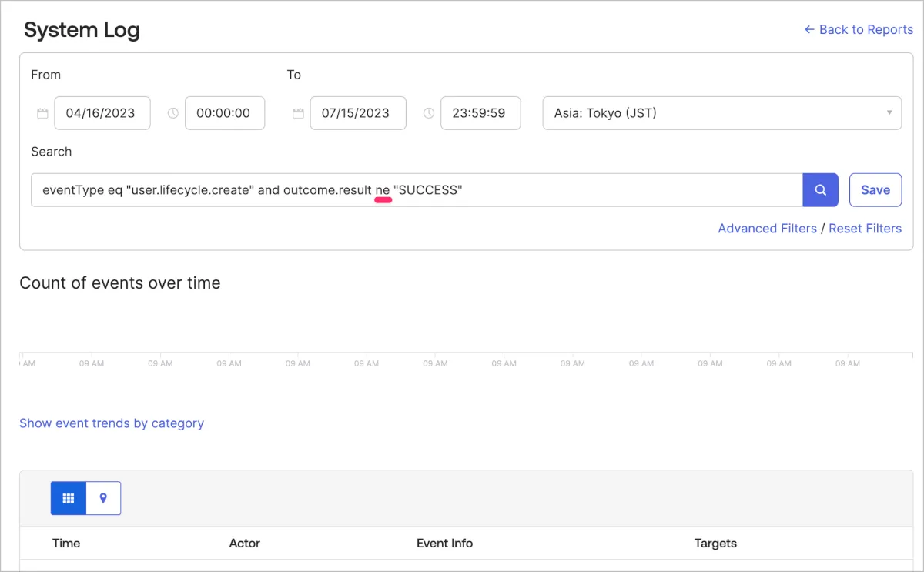Click into the eventType search query box
The image size is (924, 572).
416,190
